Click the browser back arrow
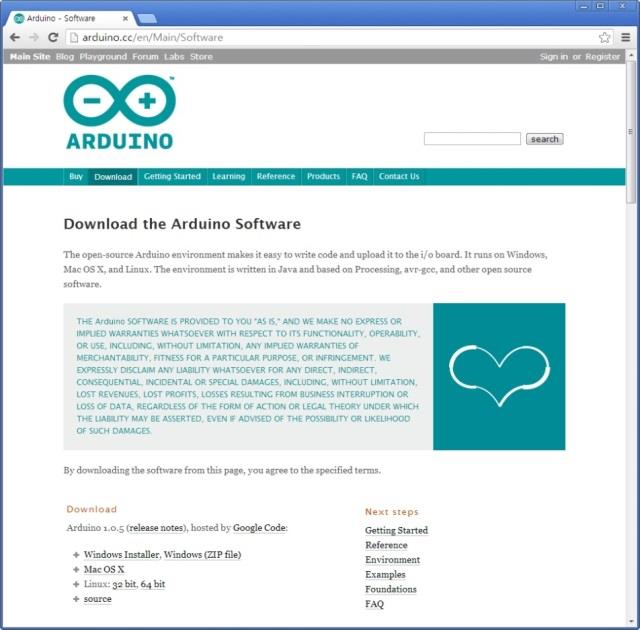640x630 pixels. 15,38
